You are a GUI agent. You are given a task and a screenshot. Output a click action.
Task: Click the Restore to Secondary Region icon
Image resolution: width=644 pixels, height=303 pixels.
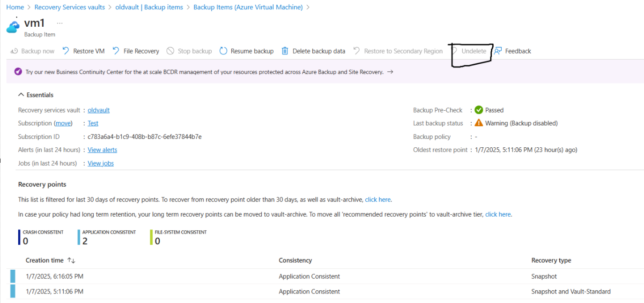pyautogui.click(x=357, y=51)
